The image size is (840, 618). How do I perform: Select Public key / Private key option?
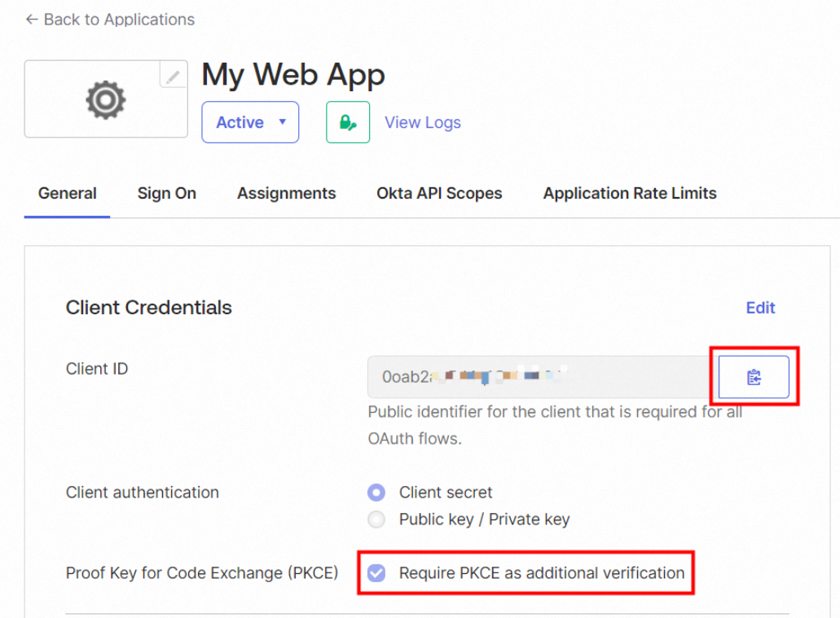click(x=376, y=519)
